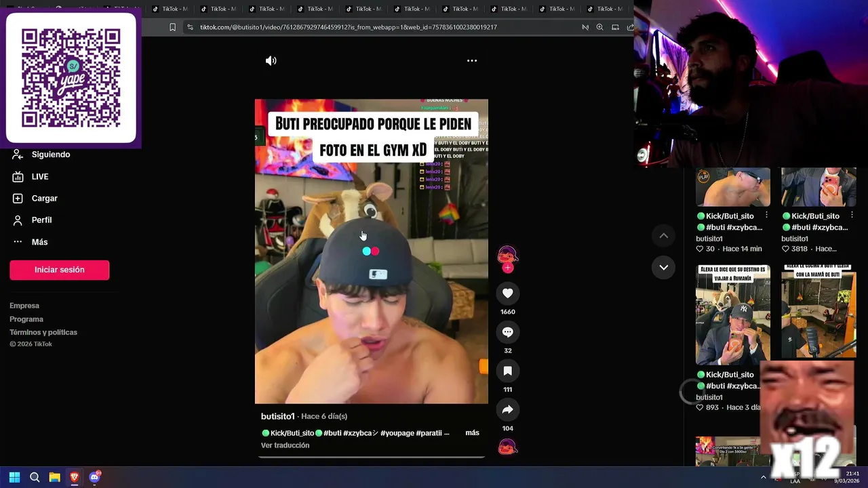Click the red Iniciar sesión button
This screenshot has height=488, width=868.
(x=59, y=270)
